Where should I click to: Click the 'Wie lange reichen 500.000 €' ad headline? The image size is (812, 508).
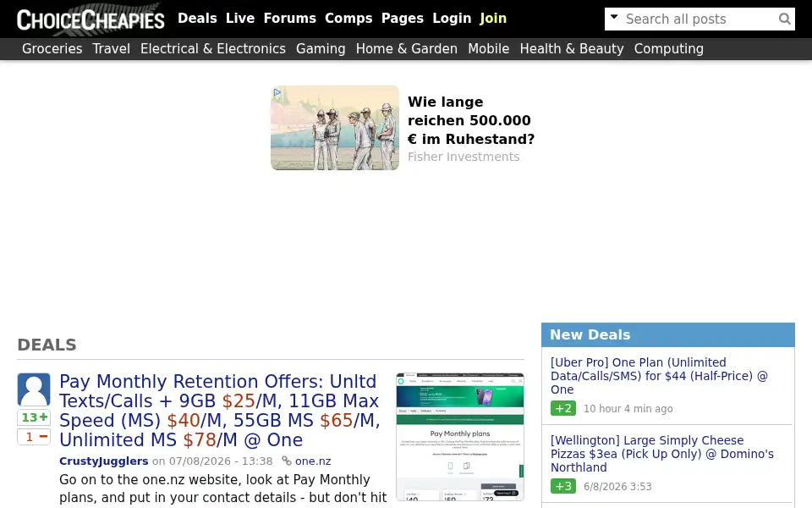pos(471,120)
